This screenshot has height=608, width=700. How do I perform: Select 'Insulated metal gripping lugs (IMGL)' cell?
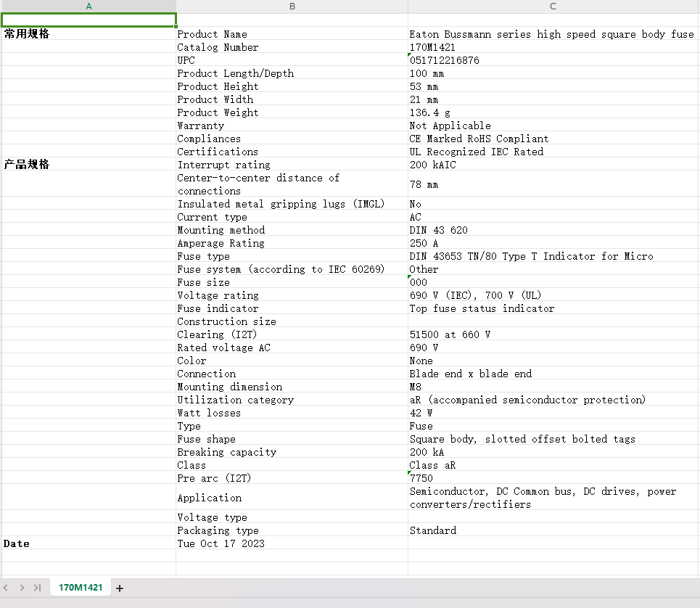(x=292, y=204)
